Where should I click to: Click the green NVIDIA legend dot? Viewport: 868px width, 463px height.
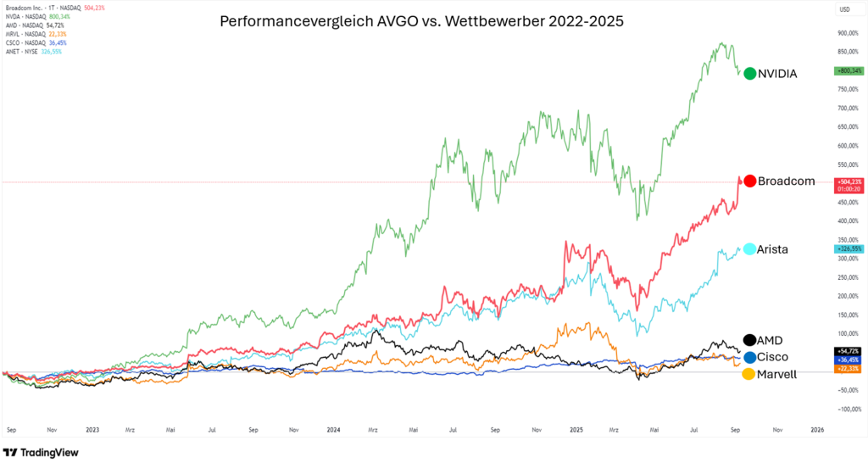(749, 74)
